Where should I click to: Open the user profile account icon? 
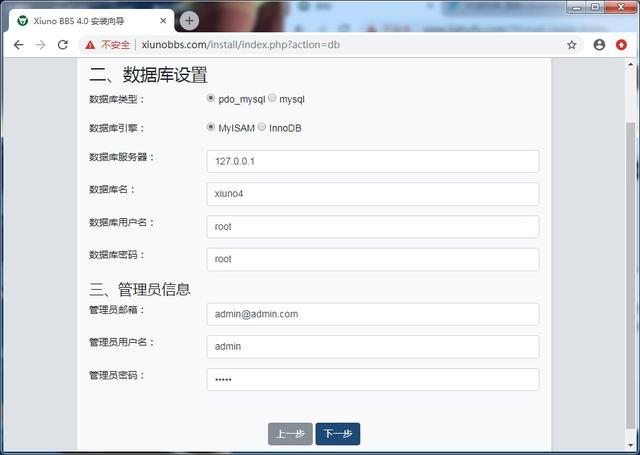coord(599,45)
